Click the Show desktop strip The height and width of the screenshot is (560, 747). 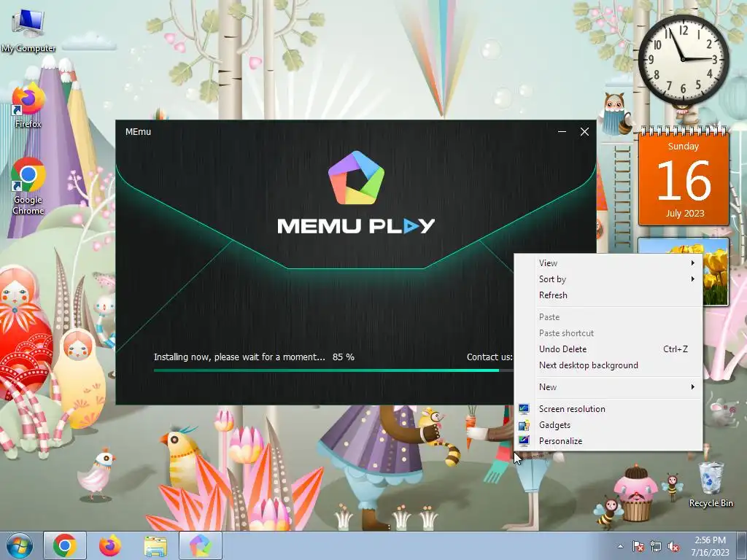click(x=743, y=545)
